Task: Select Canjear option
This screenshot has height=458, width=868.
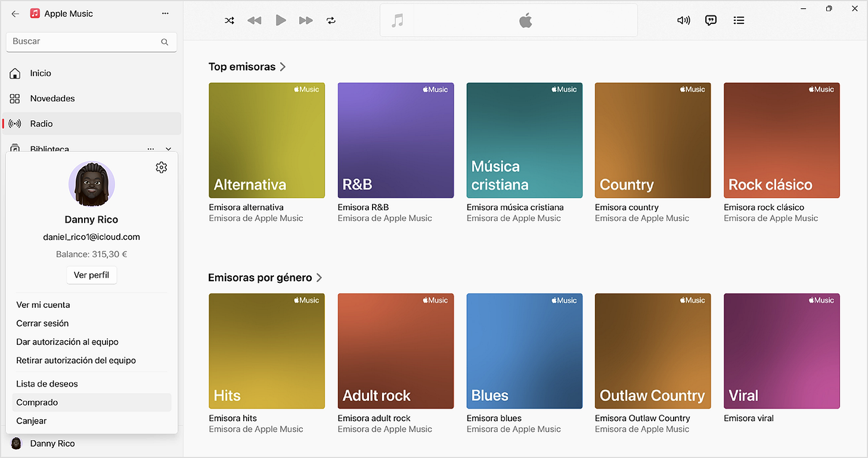Action: [x=92, y=420]
